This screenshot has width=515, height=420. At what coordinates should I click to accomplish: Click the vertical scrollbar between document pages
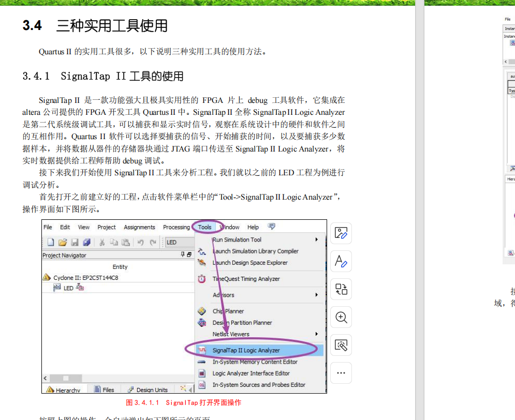coord(420,210)
